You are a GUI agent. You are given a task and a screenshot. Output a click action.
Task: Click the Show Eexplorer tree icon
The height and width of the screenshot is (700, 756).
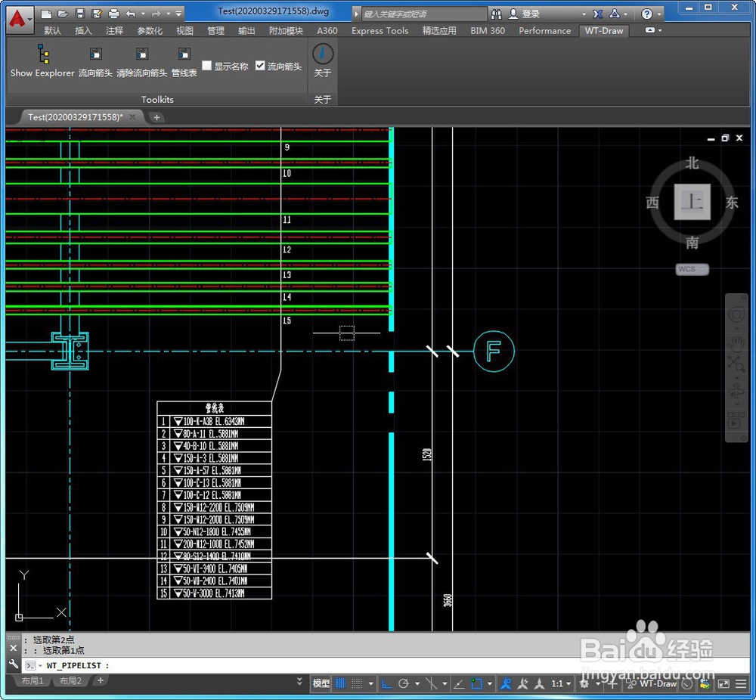[x=43, y=54]
